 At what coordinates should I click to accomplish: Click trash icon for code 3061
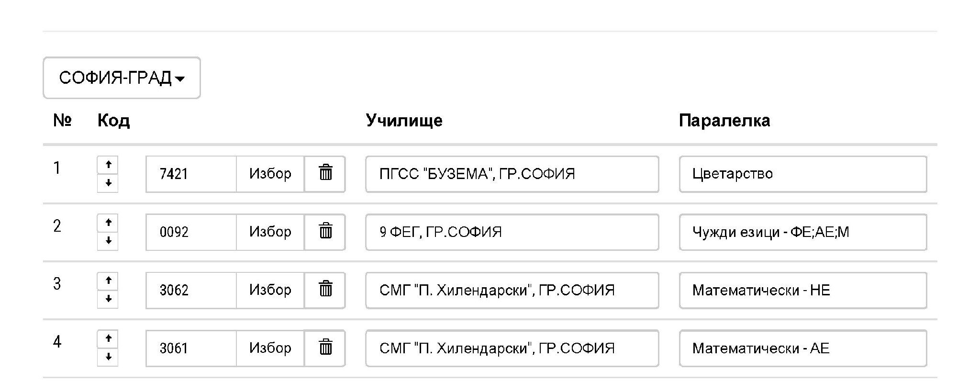pos(325,348)
